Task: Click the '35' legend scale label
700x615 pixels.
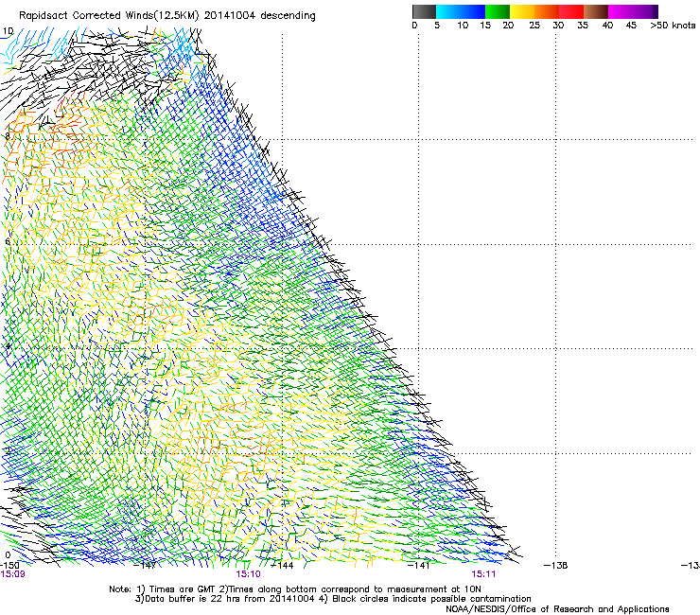Action: pos(583,26)
